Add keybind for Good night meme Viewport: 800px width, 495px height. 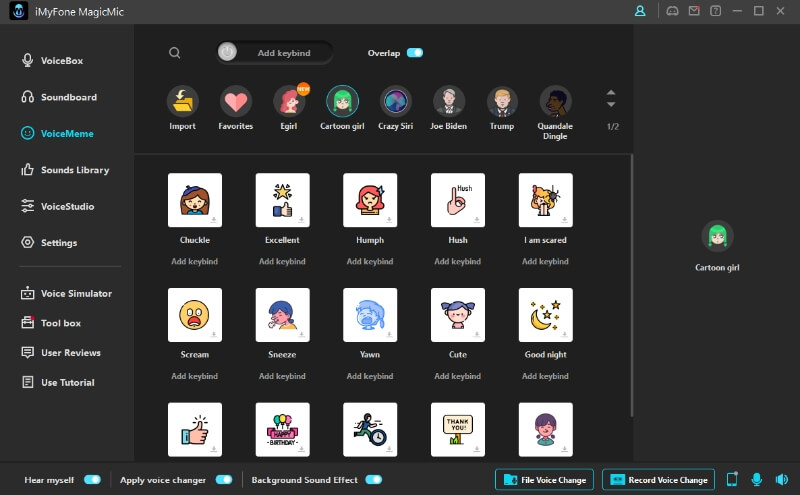pos(545,376)
